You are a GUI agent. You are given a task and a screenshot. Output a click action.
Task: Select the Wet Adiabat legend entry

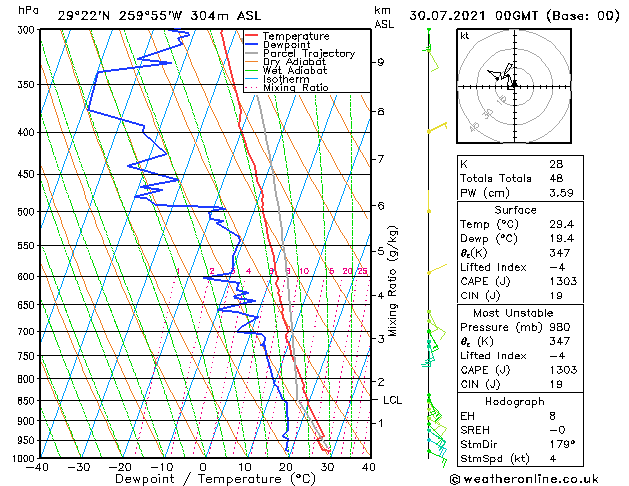(295, 71)
